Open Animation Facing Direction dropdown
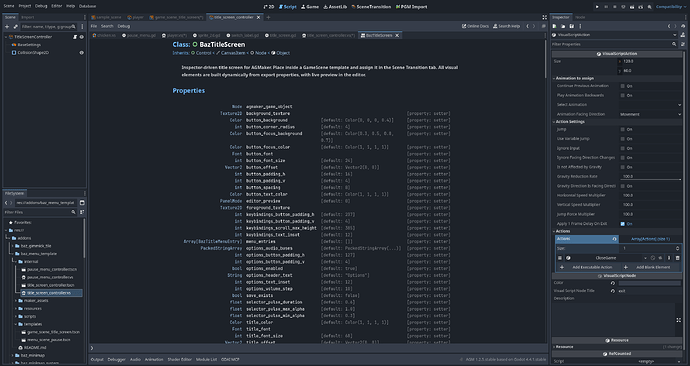 [650, 114]
